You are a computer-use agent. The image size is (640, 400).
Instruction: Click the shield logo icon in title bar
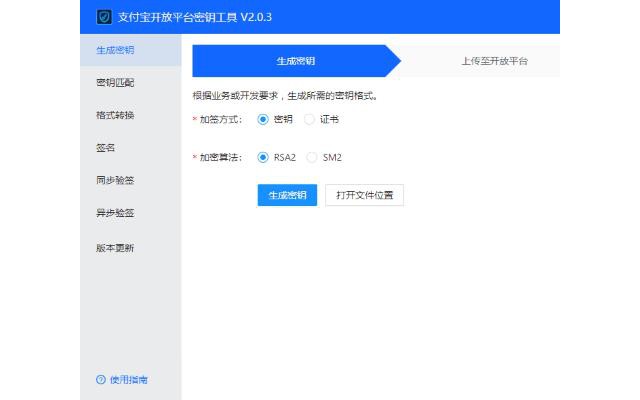pyautogui.click(x=104, y=17)
